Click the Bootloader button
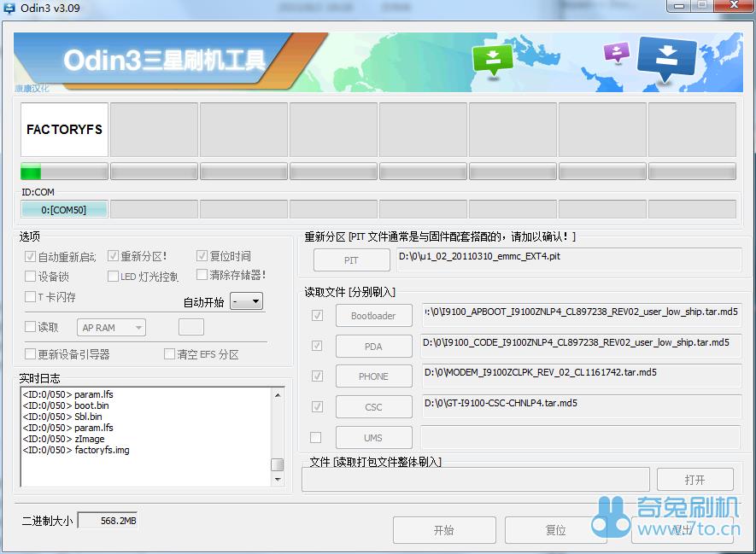 tap(373, 316)
